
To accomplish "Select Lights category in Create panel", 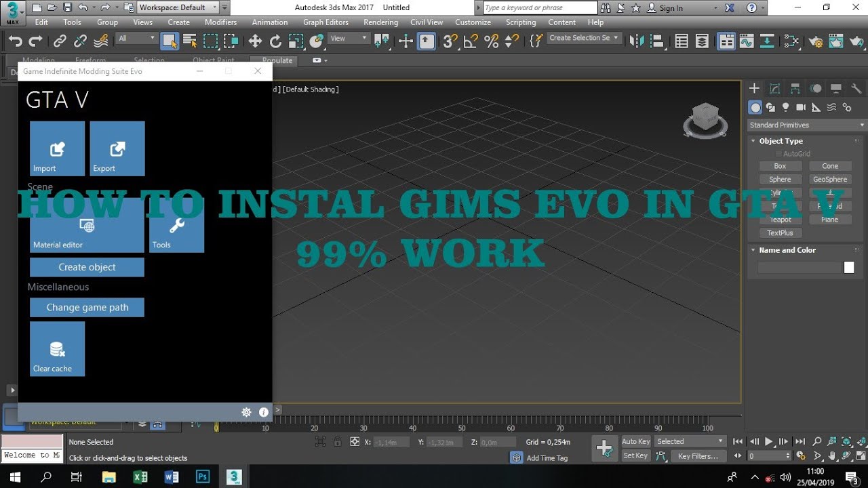I will click(785, 107).
